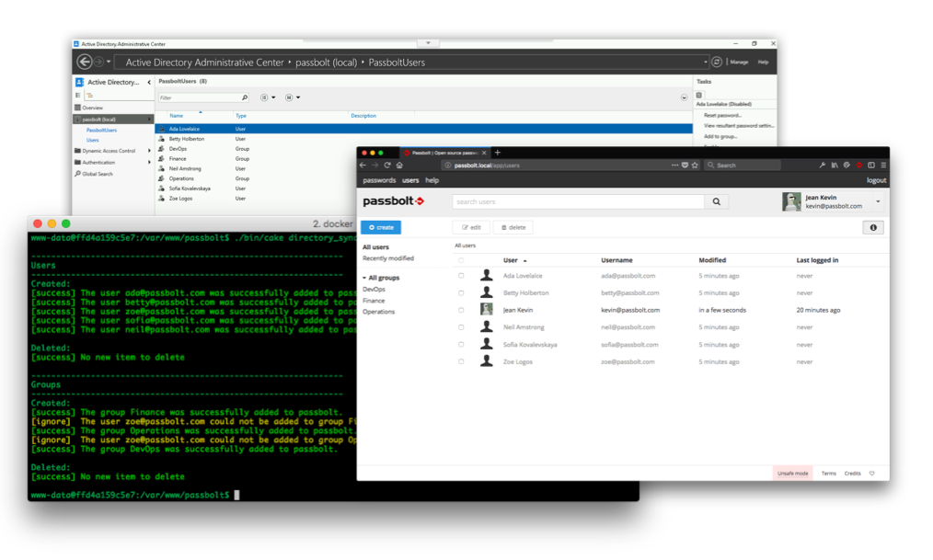Bookmark the page with the star icon
Viewport: 933px width, 560px height.
coord(695,166)
